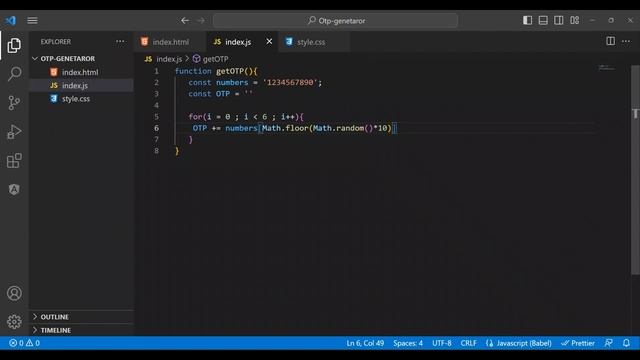Image resolution: width=640 pixels, height=360 pixels.
Task: Open the hamburger application menu
Action: pyautogui.click(x=32, y=20)
